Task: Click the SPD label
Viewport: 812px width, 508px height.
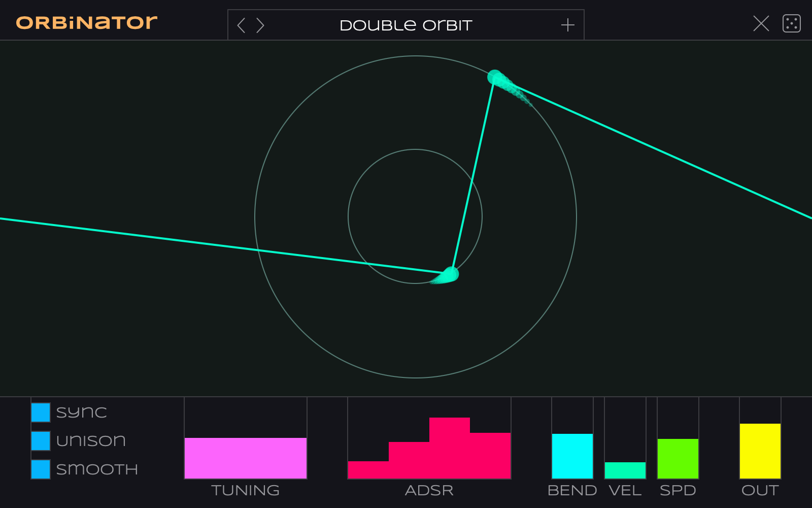Action: [678, 490]
